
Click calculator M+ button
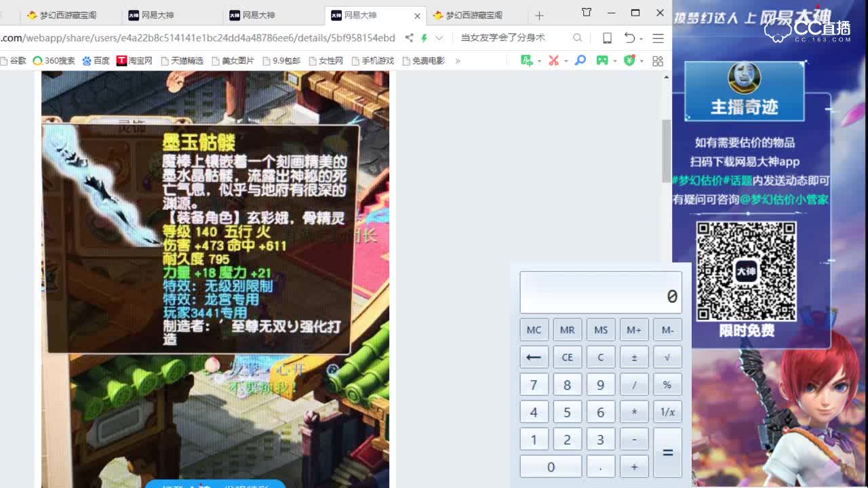click(634, 329)
